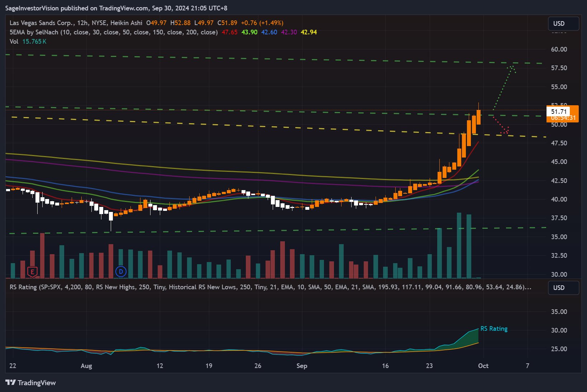
Task: Click the 51.71 current price label
Action: click(x=559, y=112)
